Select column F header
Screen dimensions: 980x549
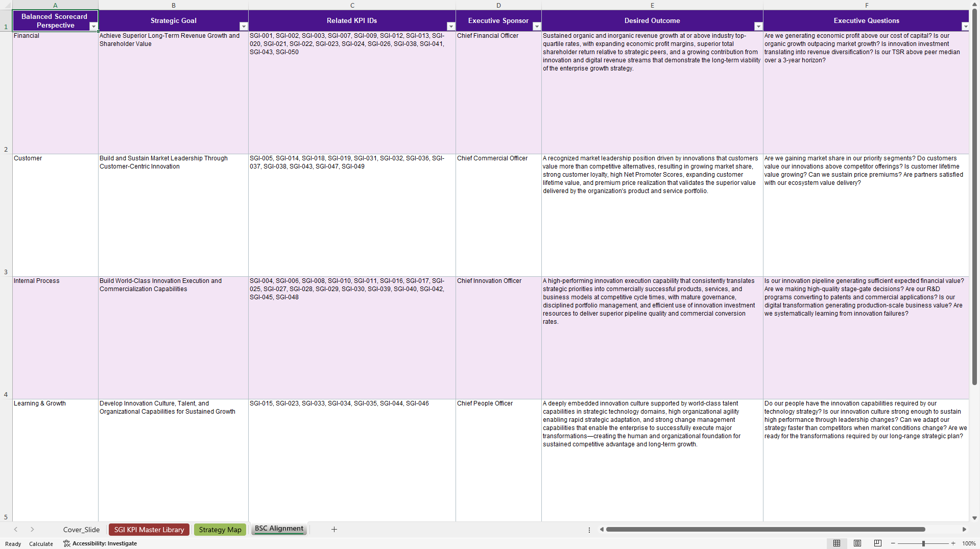click(x=866, y=5)
